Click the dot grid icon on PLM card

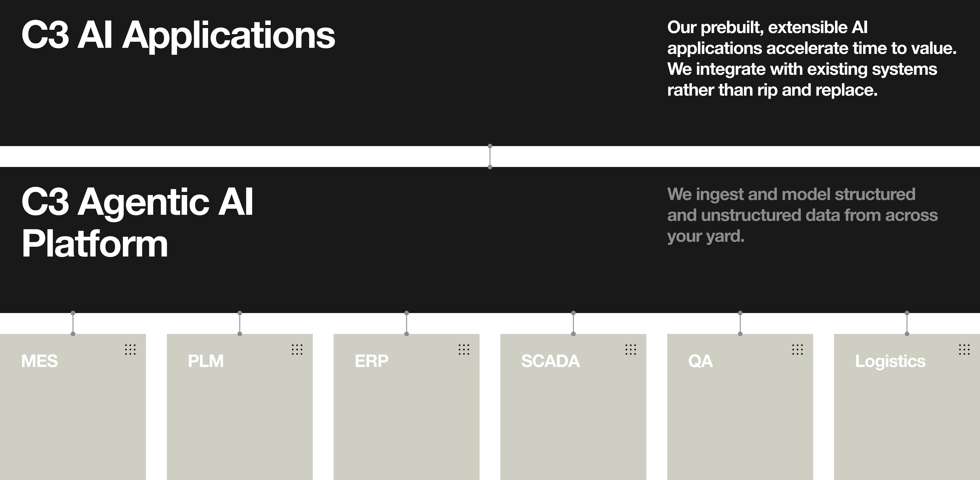[297, 349]
